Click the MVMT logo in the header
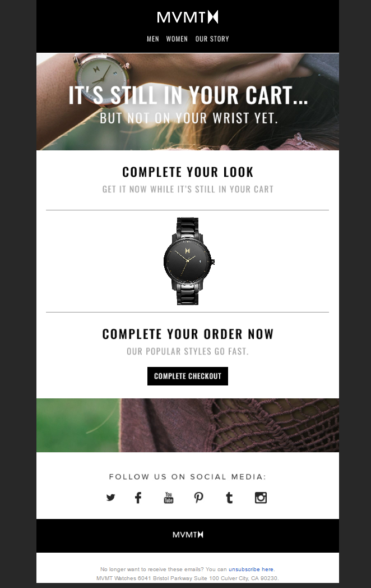This screenshot has width=371, height=588. coord(187,17)
